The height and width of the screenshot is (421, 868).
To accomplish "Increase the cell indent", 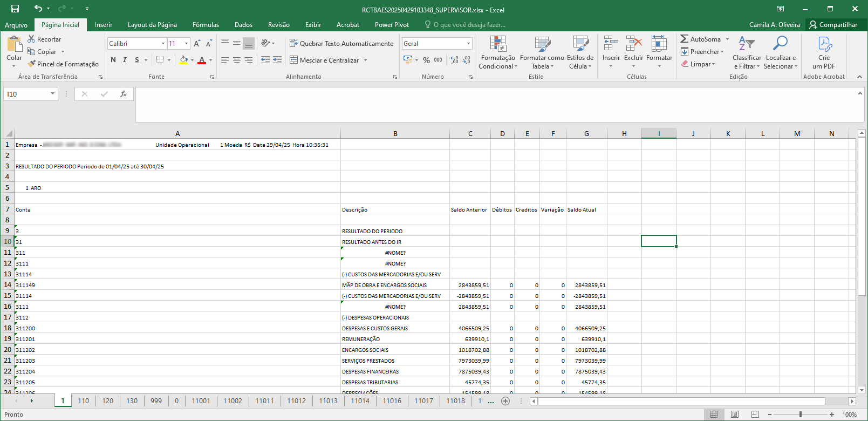I will (277, 60).
